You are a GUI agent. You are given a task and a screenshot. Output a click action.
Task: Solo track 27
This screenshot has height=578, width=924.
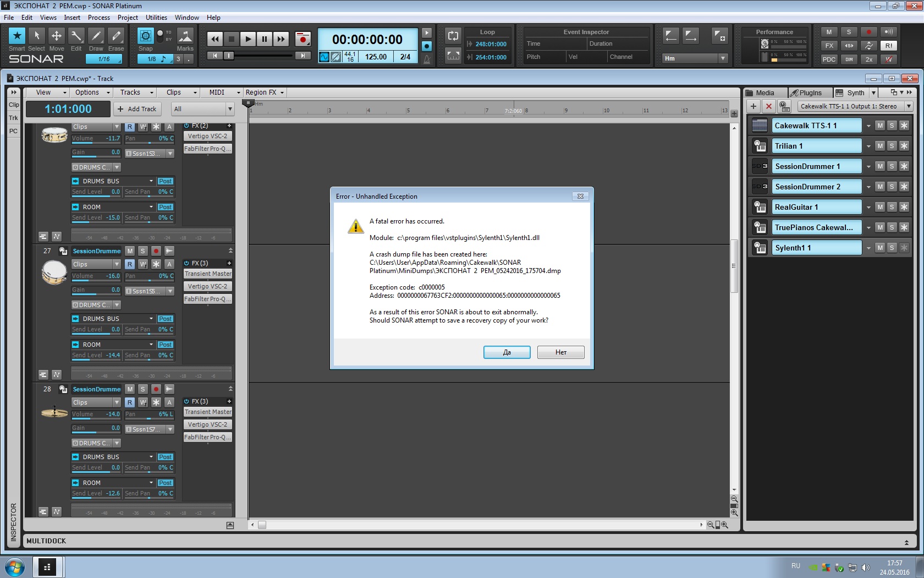pos(143,251)
